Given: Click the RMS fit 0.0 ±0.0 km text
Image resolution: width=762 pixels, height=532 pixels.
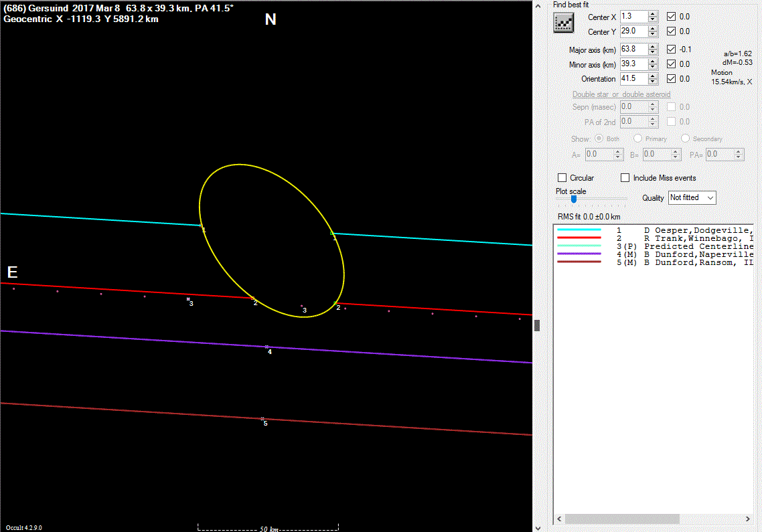Looking at the screenshot, I should [589, 217].
